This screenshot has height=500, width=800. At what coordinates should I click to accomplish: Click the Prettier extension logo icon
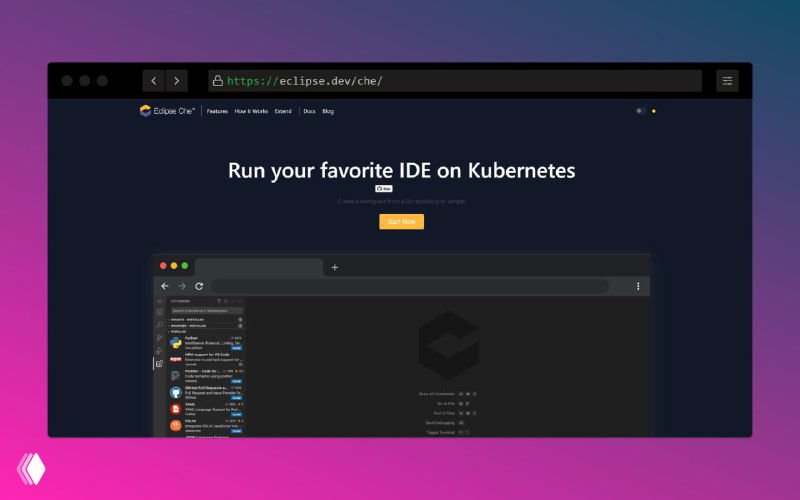click(176, 376)
